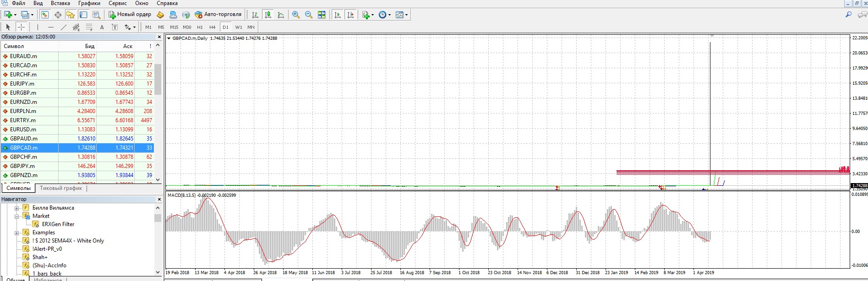Open the new chart icon
Viewport: 868px width, 281px height.
pyautogui.click(x=8, y=15)
